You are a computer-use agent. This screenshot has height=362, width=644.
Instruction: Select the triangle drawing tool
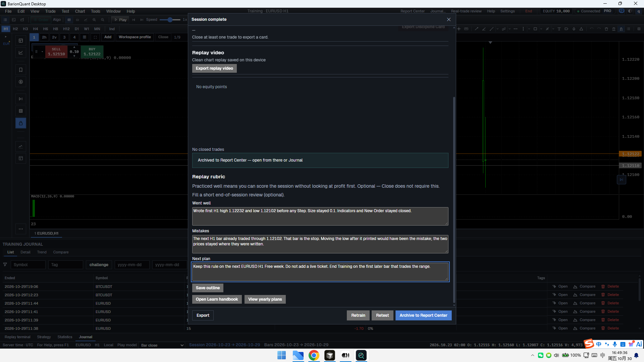coord(581,29)
